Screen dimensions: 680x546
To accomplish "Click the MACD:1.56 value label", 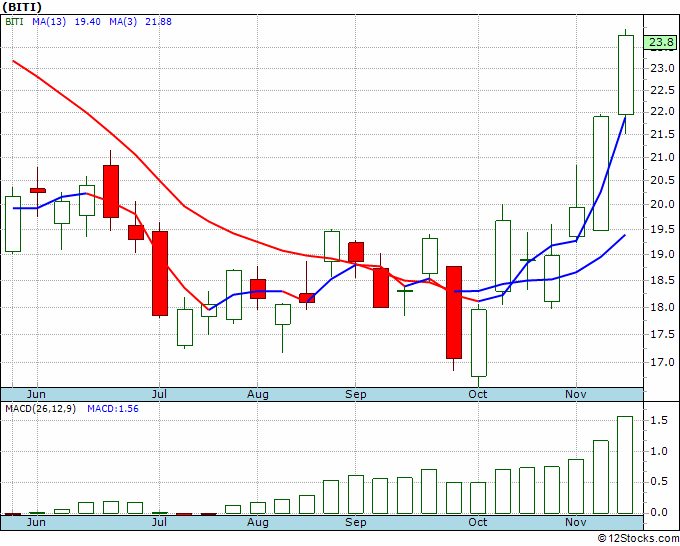I will tap(113, 409).
